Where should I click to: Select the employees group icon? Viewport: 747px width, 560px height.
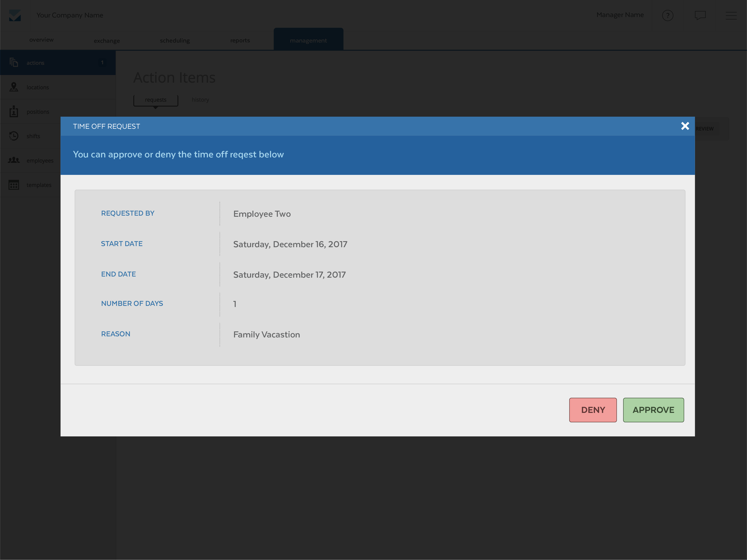pos(14,160)
